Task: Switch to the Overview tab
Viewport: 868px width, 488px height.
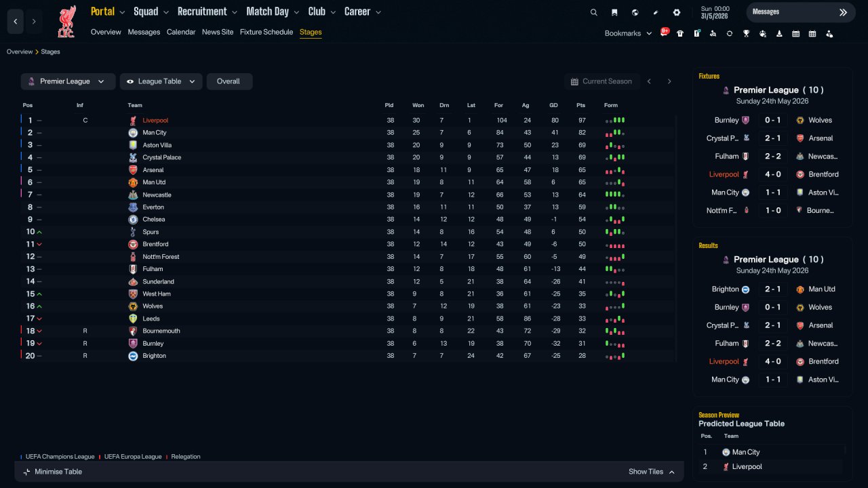Action: tap(106, 32)
